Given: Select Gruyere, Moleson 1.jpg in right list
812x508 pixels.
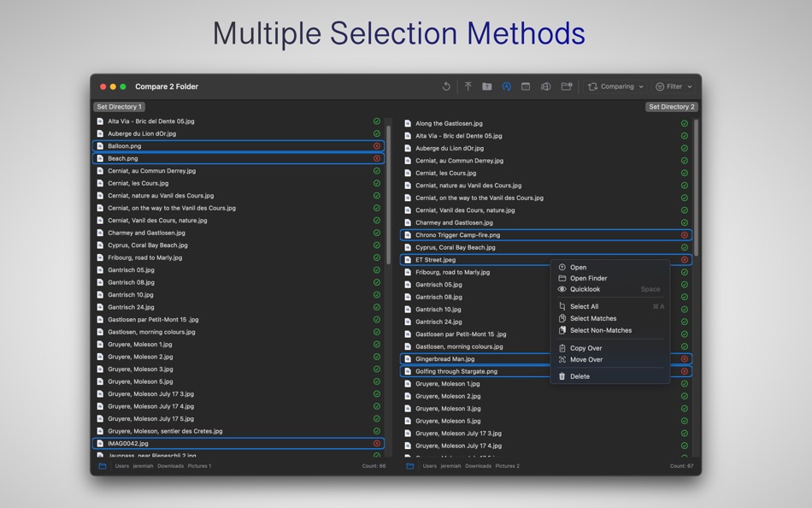Looking at the screenshot, I should click(x=546, y=384).
